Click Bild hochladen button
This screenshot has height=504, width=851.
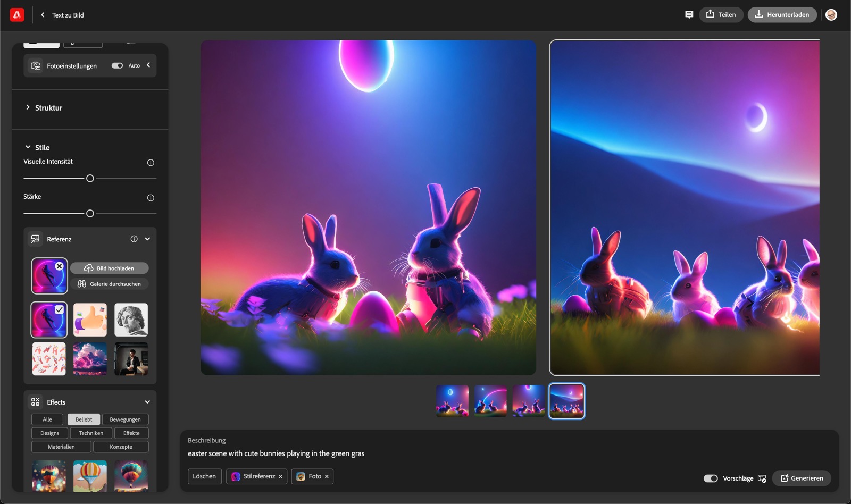pos(110,268)
